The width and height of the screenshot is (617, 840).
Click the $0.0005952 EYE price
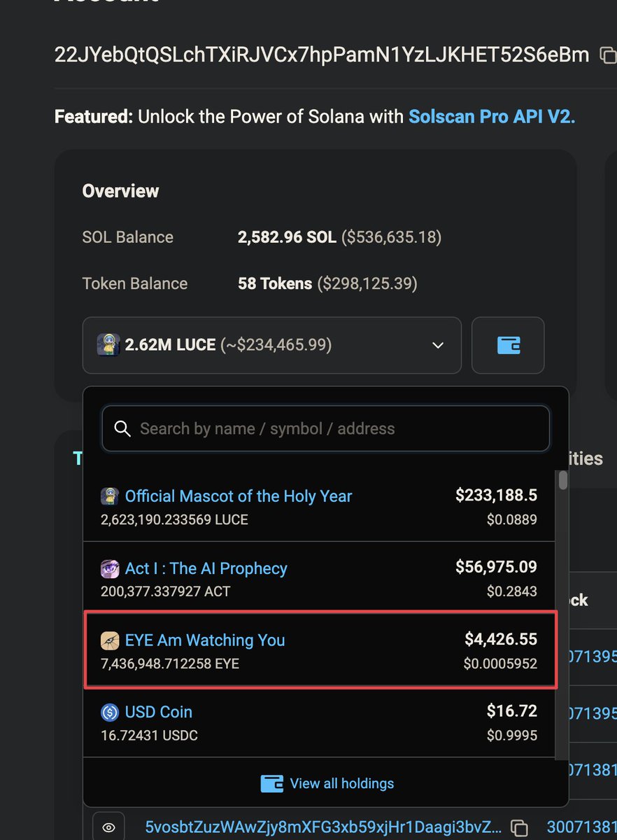coord(500,663)
